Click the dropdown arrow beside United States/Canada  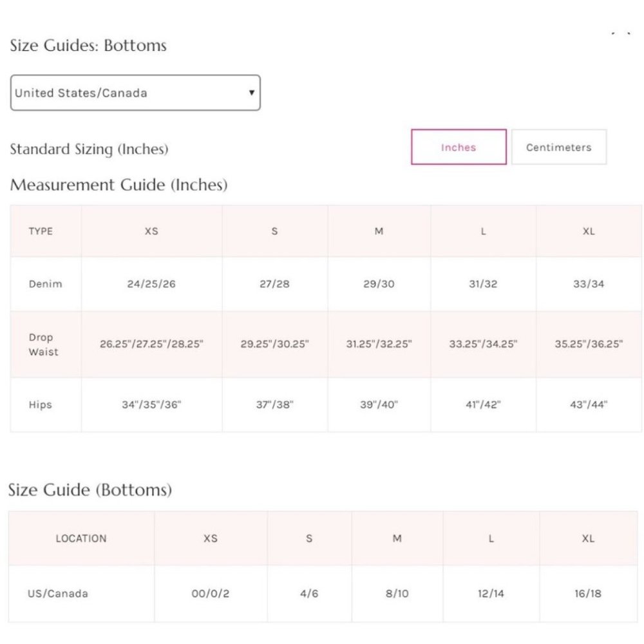tap(252, 93)
